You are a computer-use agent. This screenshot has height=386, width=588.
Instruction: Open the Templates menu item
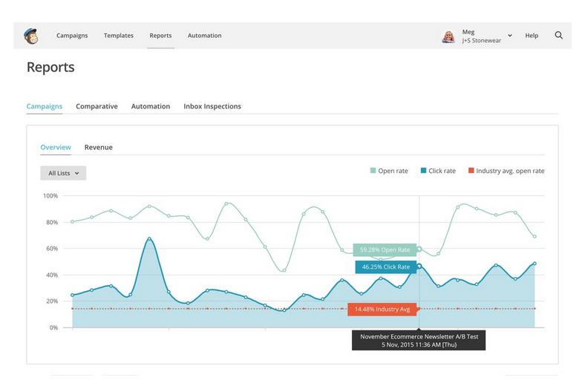[119, 36]
